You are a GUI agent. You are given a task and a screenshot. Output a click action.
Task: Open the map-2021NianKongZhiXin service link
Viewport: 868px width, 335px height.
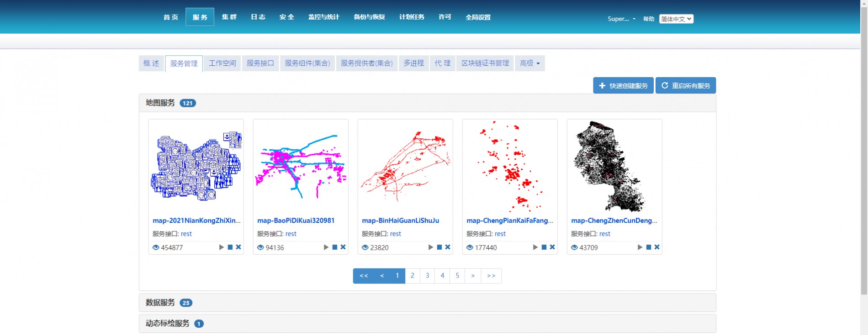point(196,220)
